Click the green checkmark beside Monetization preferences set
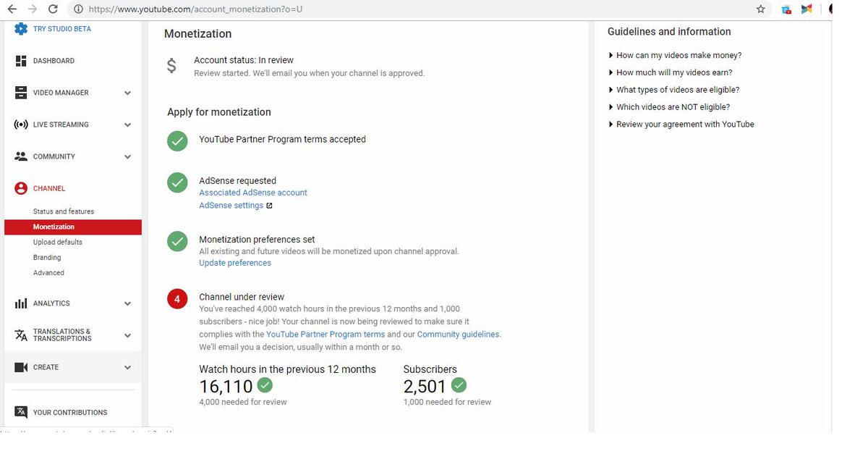Viewport: 868px width, 475px height. pyautogui.click(x=177, y=241)
